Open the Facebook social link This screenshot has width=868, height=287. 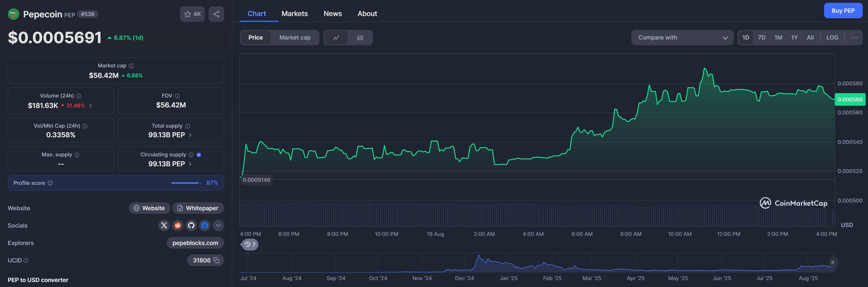204,225
